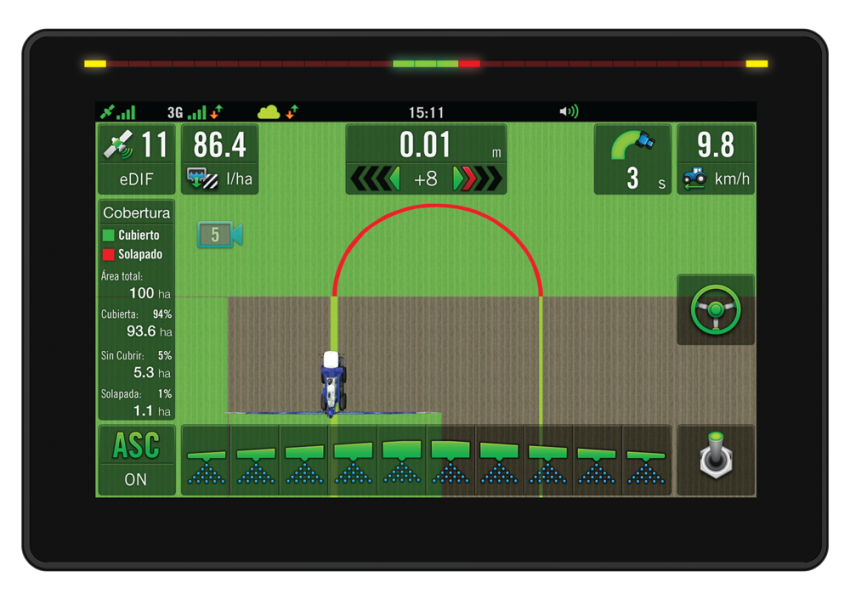The height and width of the screenshot is (600, 850).
Task: Tap the 1% overlap percentage
Action: 165,394
